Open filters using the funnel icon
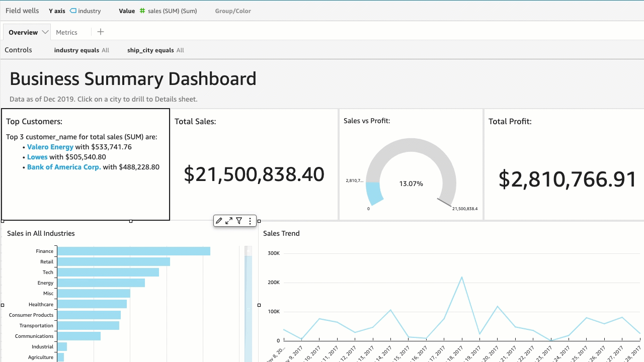This screenshot has width=644, height=362. (x=239, y=221)
